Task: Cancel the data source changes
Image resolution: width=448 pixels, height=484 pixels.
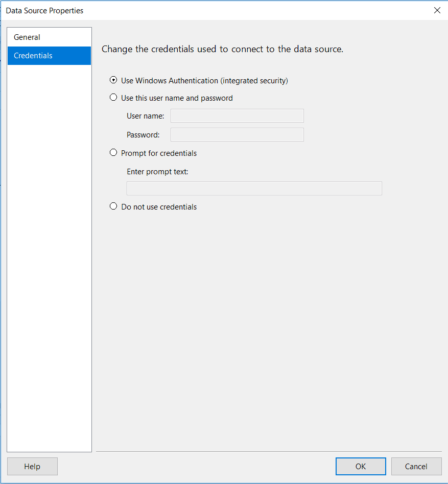Action: click(416, 466)
